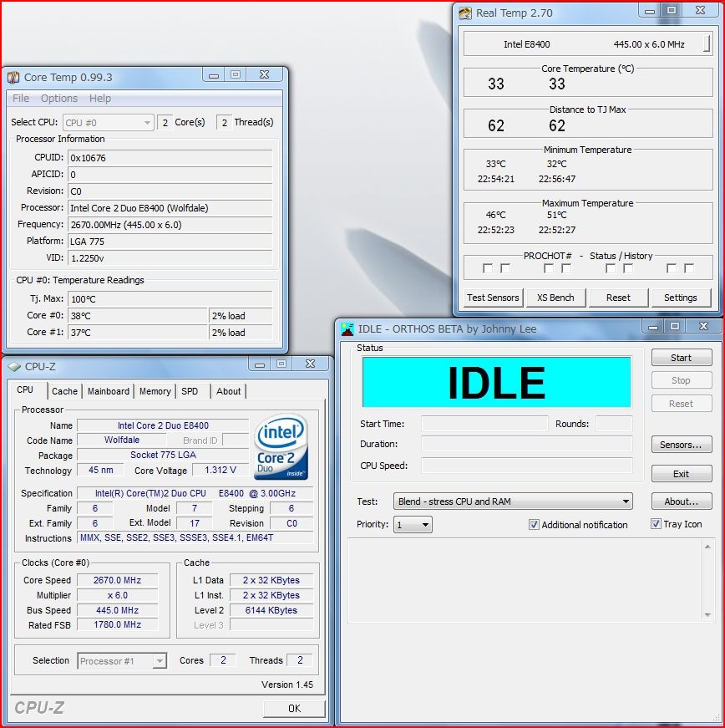Tick the leftmost PROCHOT# status checkbox
This screenshot has width=725, height=728.
[488, 268]
